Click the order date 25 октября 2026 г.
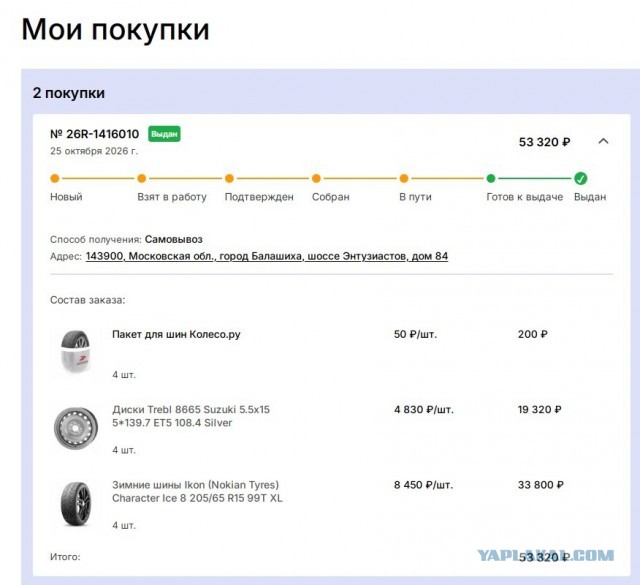The image size is (640, 585). [x=94, y=151]
